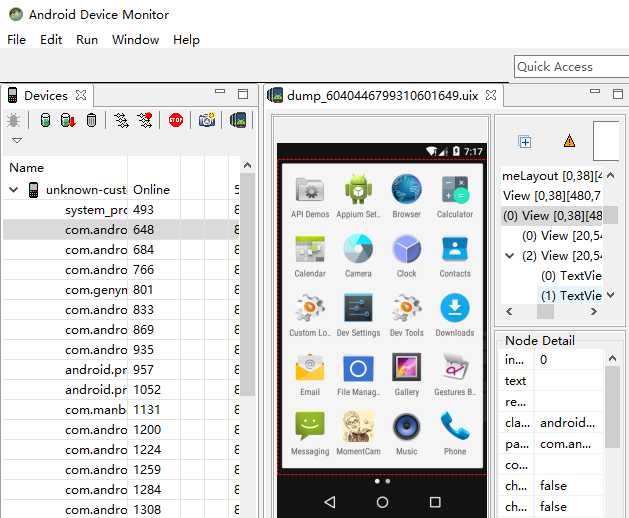Select the dump_6040446799310601649.uix tab
The width and height of the screenshot is (629, 518).
coord(382,95)
